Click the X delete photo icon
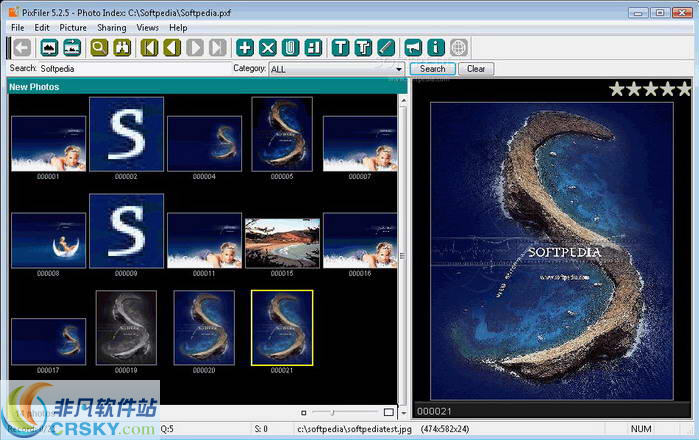This screenshot has height=440, width=699. (x=267, y=48)
